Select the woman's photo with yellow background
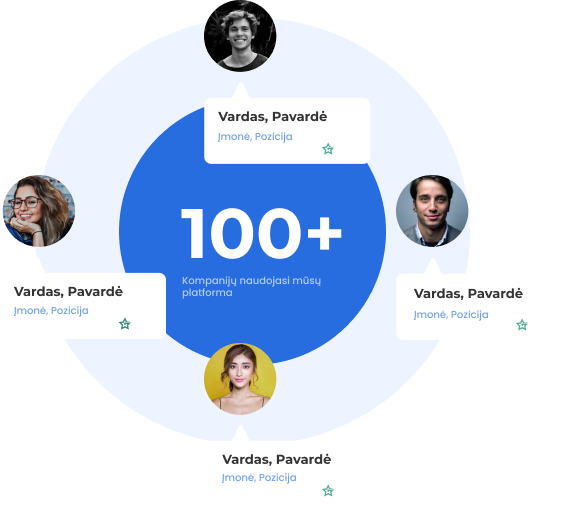The width and height of the screenshot is (563, 507). 240,379
